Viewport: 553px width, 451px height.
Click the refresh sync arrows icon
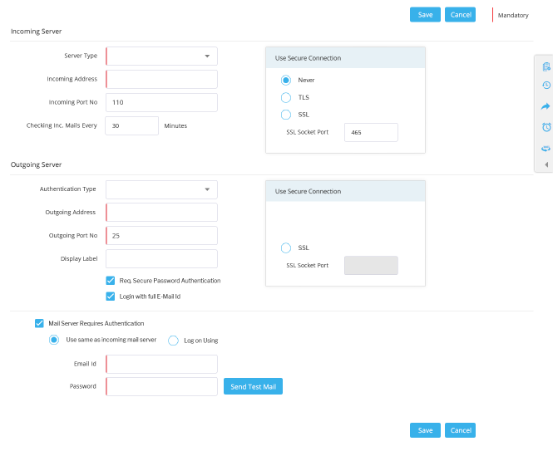coord(546,148)
